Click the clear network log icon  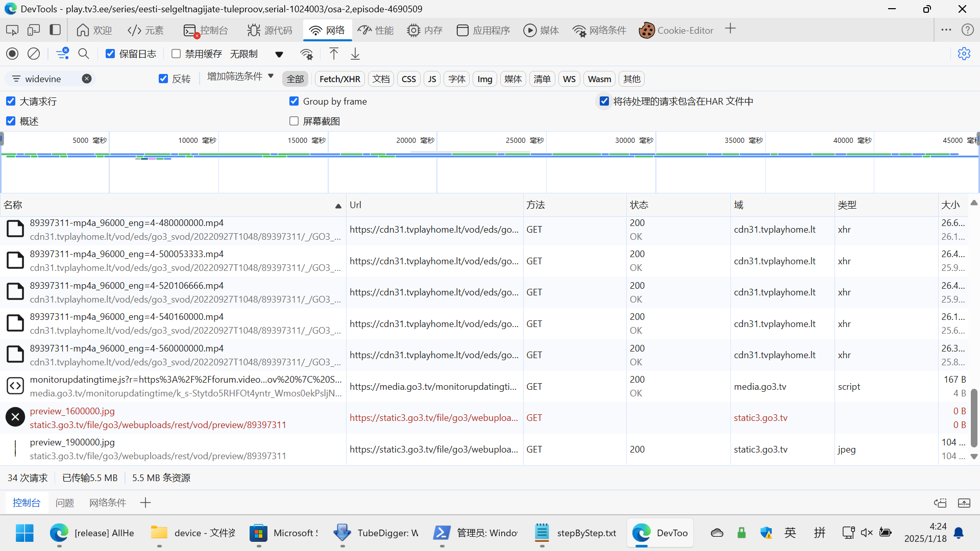(x=34, y=54)
